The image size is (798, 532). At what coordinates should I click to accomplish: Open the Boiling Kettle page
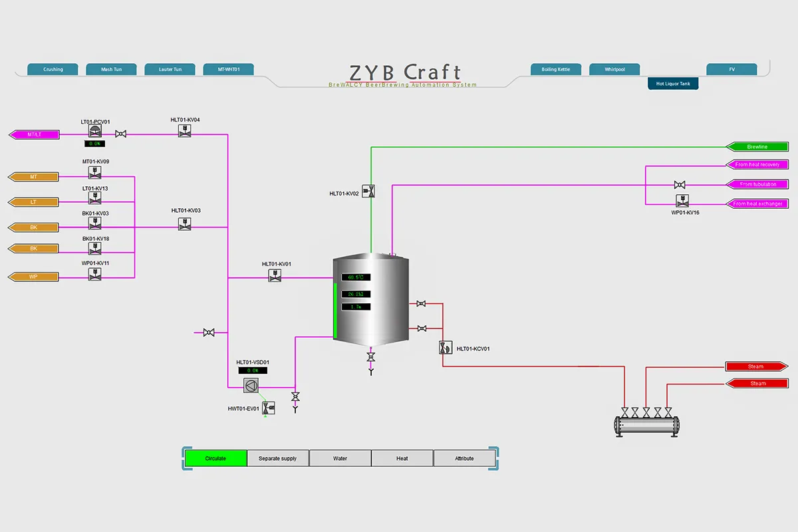(x=556, y=69)
